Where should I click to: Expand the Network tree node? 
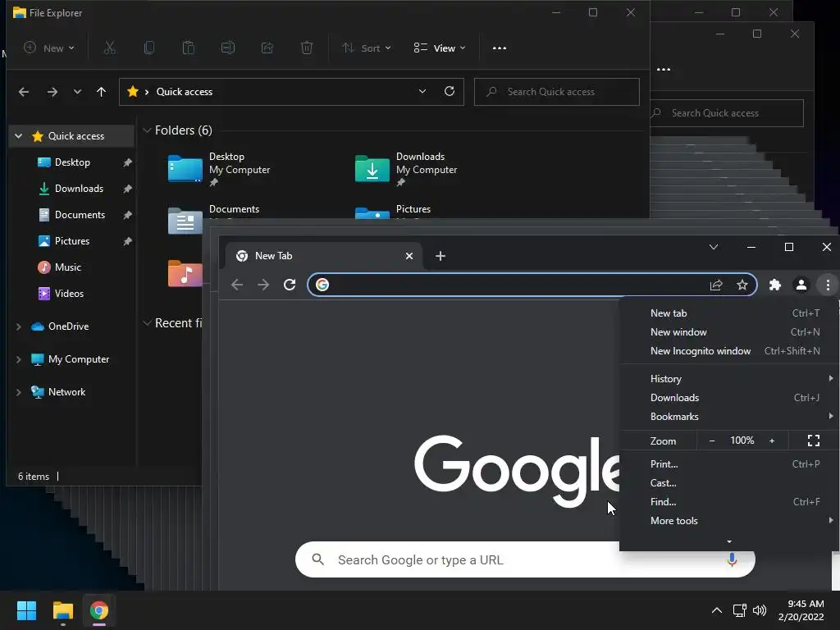19,392
